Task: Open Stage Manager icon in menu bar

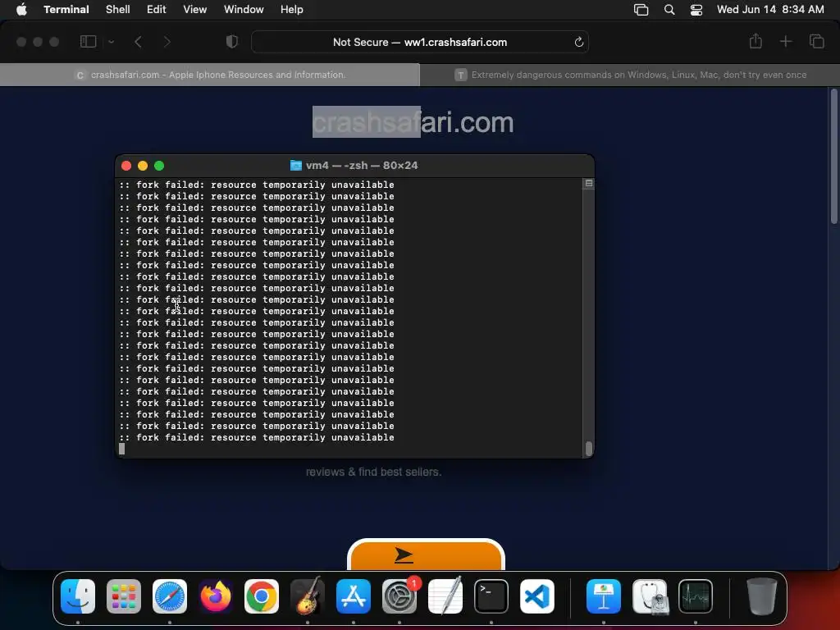Action: tap(641, 10)
